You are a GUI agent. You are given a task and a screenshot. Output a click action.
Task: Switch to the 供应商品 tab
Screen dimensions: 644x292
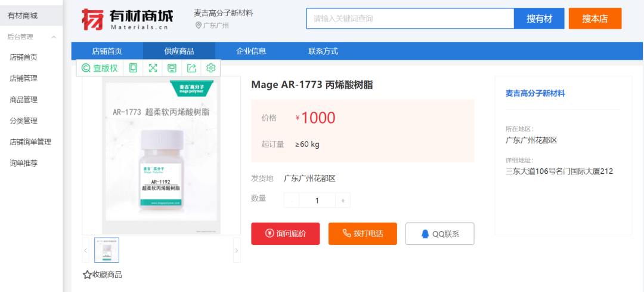(179, 51)
